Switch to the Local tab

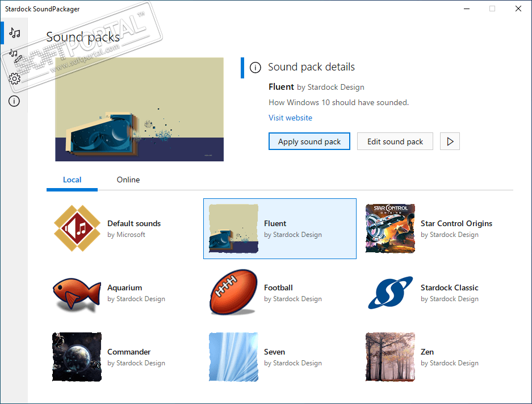tap(72, 180)
